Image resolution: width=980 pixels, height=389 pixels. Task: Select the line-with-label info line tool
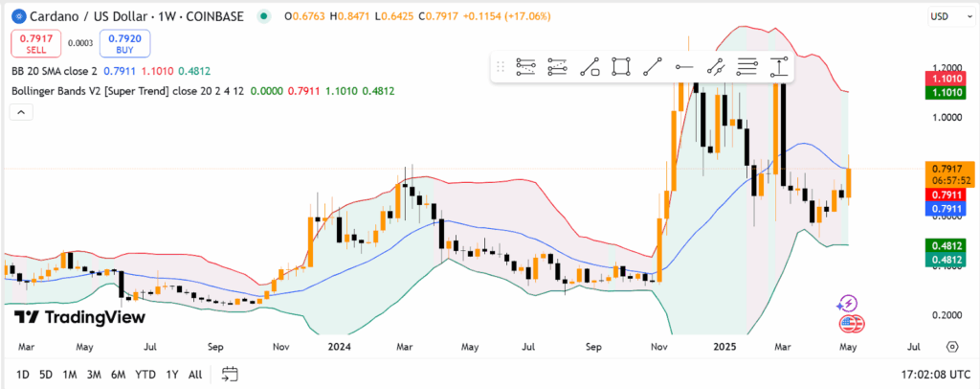coord(590,66)
